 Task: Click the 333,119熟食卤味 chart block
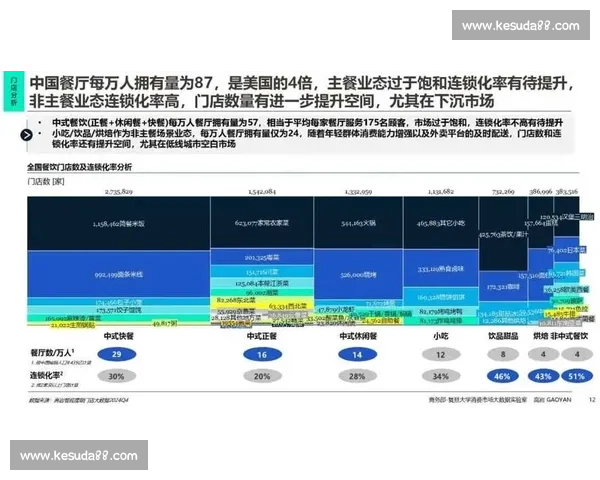pyautogui.click(x=441, y=269)
